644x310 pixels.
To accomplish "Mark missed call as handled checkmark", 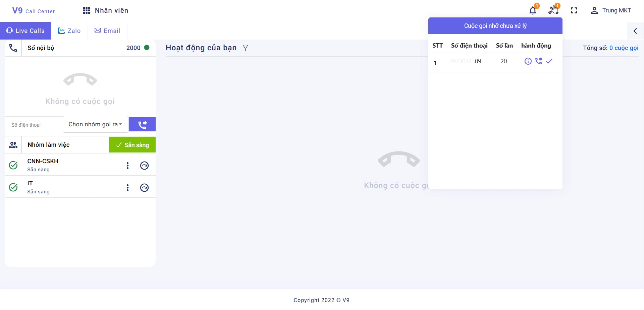I will (x=549, y=61).
